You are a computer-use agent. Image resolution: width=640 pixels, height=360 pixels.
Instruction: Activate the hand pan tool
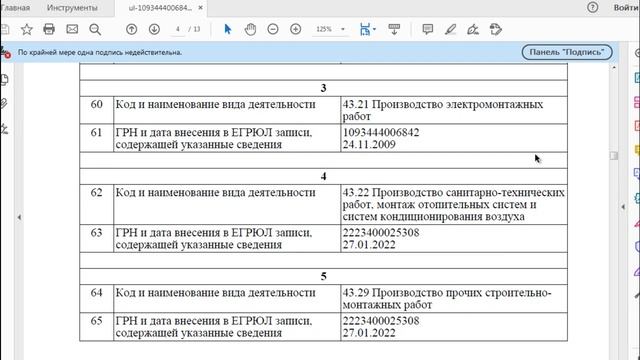(250, 29)
